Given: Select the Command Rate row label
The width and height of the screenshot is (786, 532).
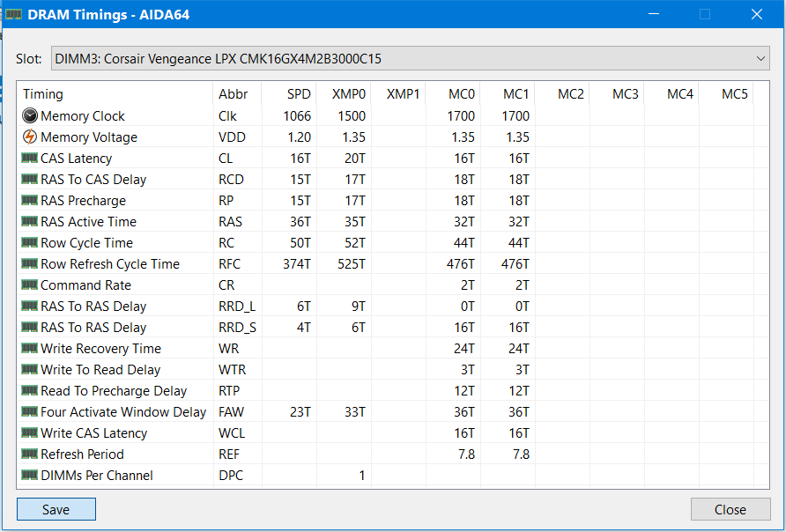Looking at the screenshot, I should [85, 285].
